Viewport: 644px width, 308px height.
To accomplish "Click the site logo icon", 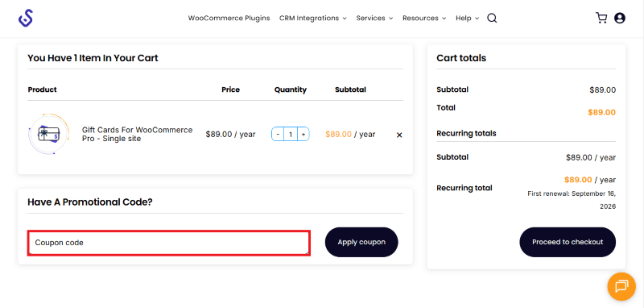I will click(26, 18).
